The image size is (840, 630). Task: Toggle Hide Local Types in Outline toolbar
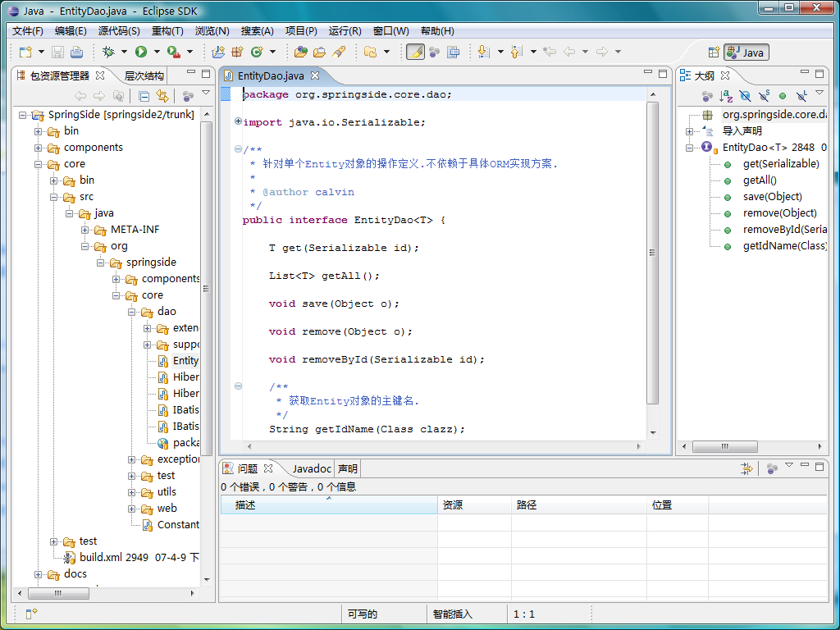point(801,96)
